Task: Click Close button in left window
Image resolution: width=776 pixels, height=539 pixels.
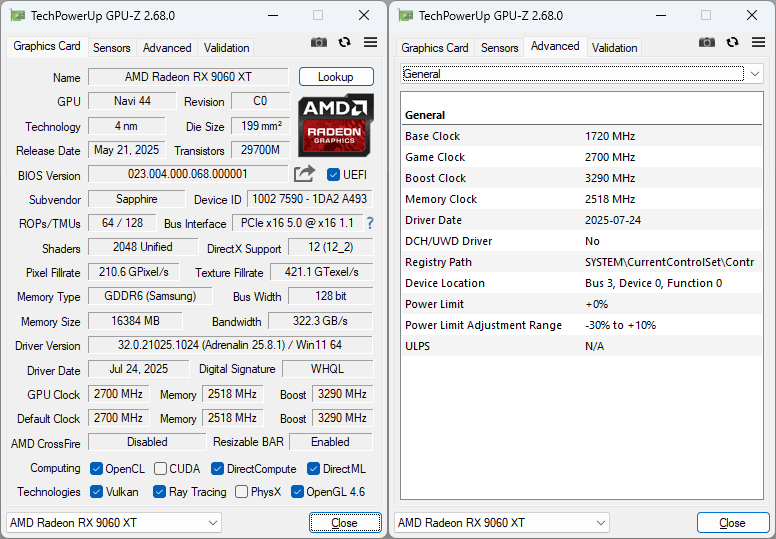Action: [345, 523]
